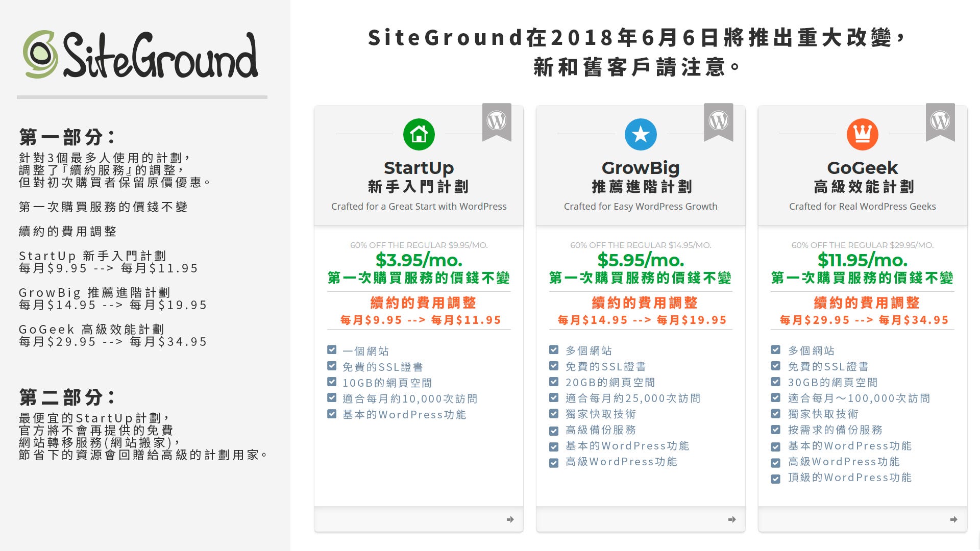The width and height of the screenshot is (980, 551).
Task: Click the GoGeek plan title
Action: [x=863, y=168]
